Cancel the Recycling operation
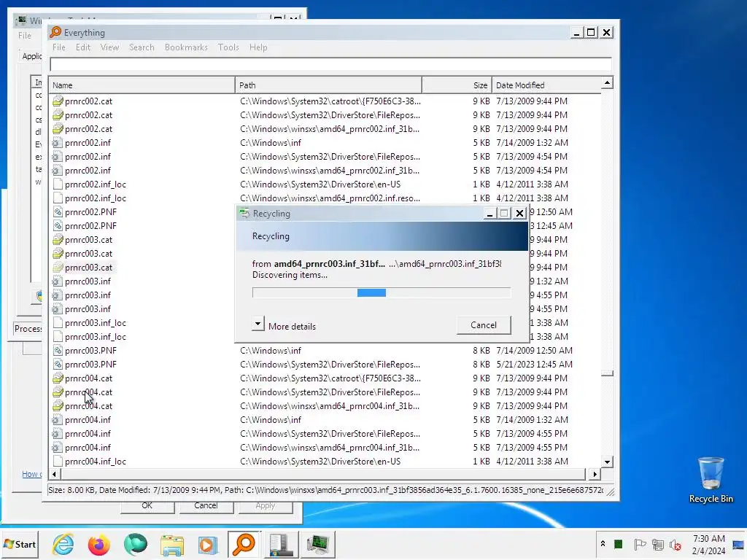The image size is (747, 560). tap(484, 325)
